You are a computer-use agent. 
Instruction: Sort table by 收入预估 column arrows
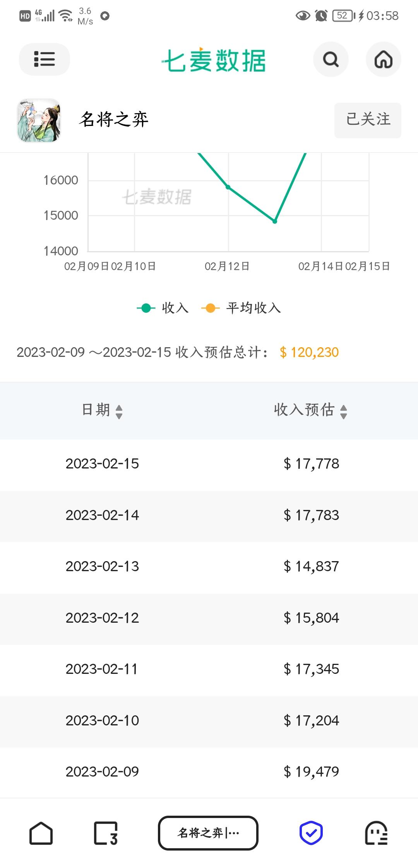(343, 412)
